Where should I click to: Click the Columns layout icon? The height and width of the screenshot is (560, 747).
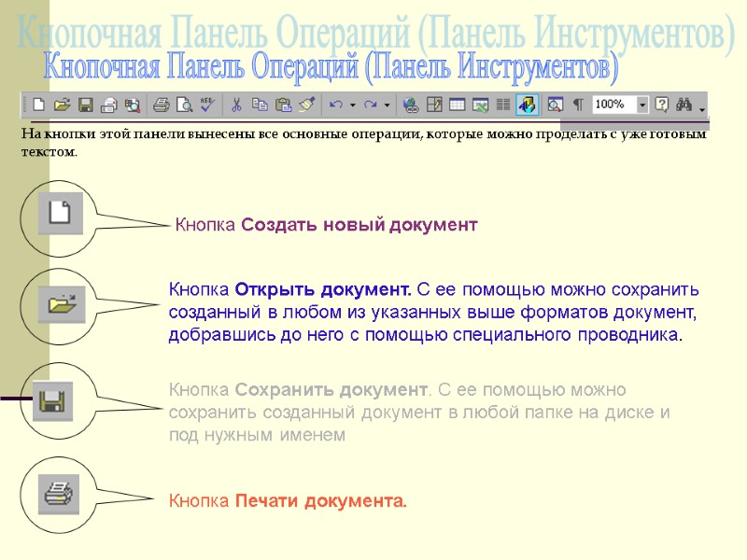click(503, 105)
